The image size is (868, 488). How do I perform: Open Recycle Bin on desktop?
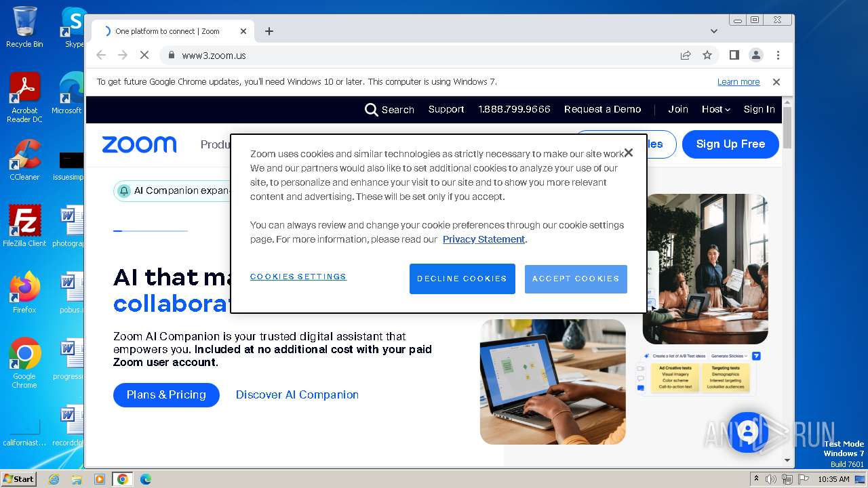pyautogui.click(x=24, y=27)
